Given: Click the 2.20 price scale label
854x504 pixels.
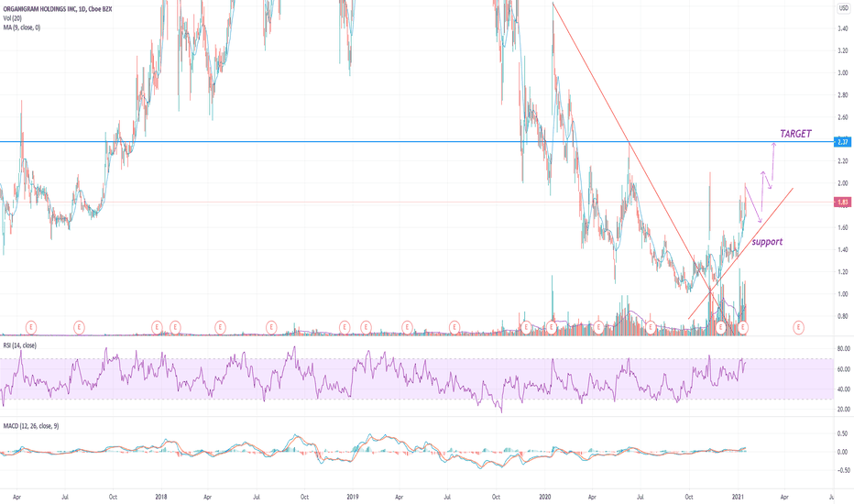Looking at the screenshot, I should (x=843, y=161).
